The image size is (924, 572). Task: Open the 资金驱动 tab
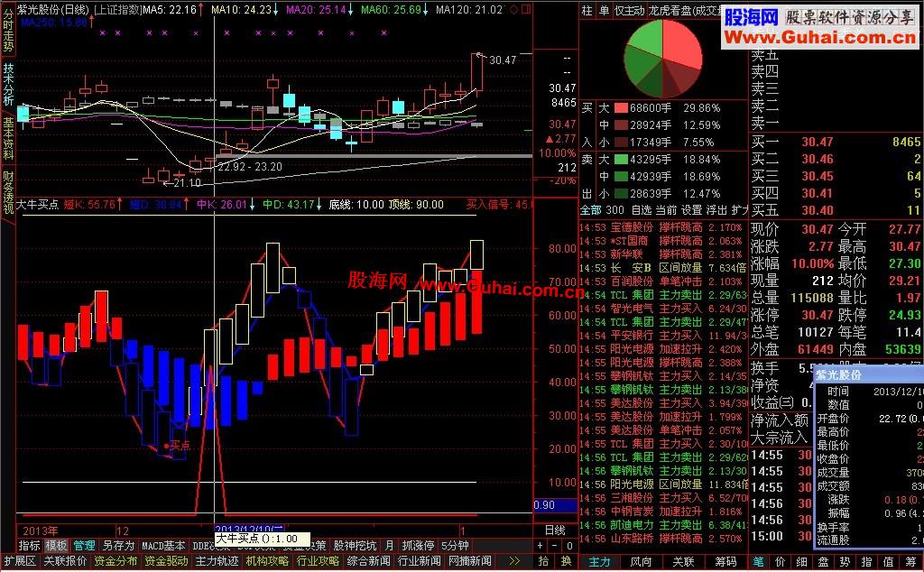click(167, 561)
